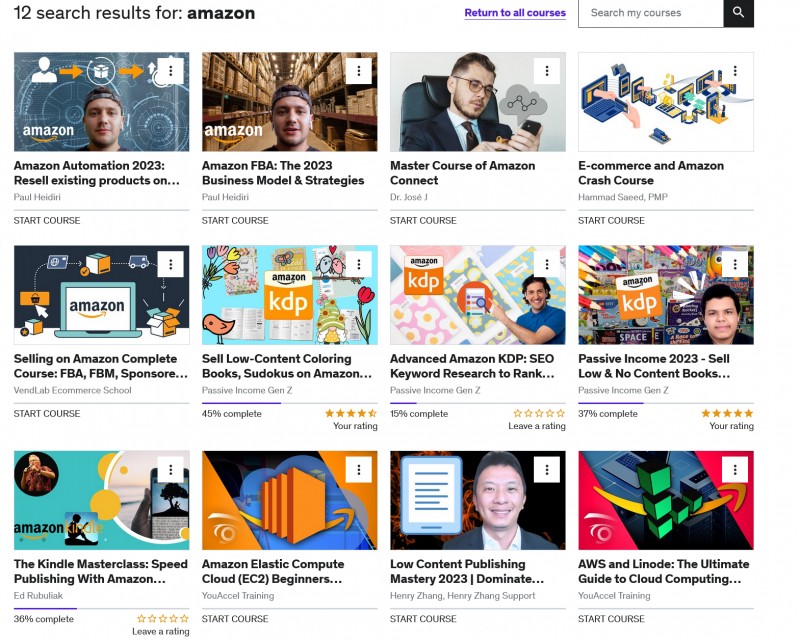Click the Search my courses field
Screen dimensions: 800x640
[651, 13]
